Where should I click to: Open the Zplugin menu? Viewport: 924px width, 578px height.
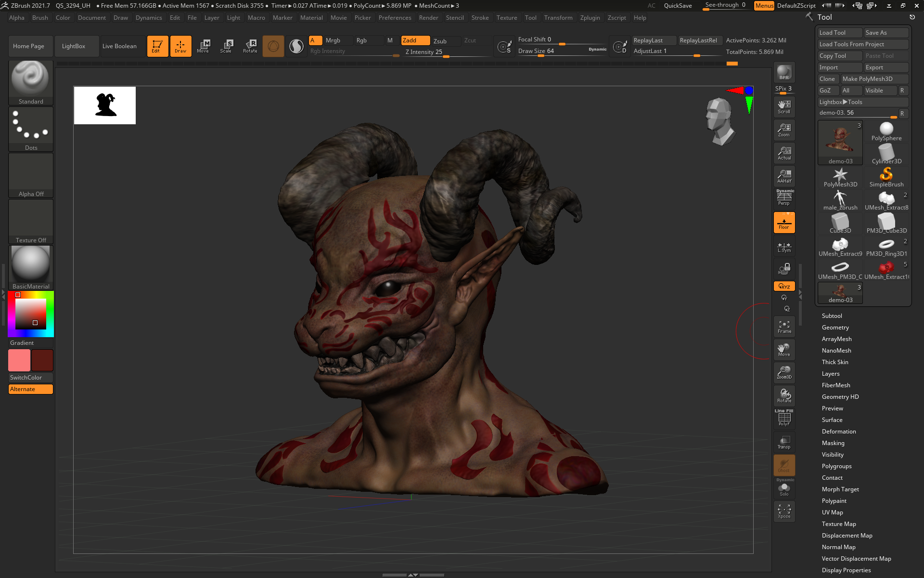[590, 18]
